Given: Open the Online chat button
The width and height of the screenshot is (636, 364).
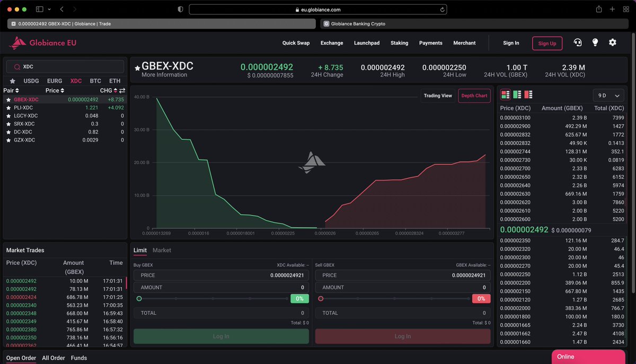Looking at the screenshot, I should point(588,357).
